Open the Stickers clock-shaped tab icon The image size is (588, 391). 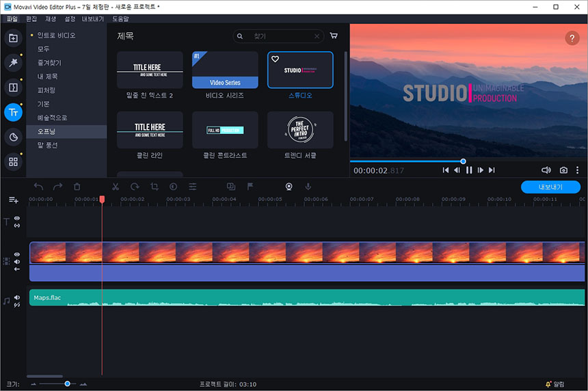click(x=13, y=137)
